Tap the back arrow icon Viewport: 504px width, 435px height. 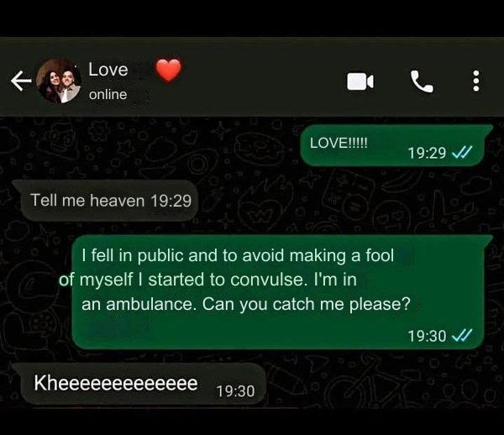[x=21, y=81]
